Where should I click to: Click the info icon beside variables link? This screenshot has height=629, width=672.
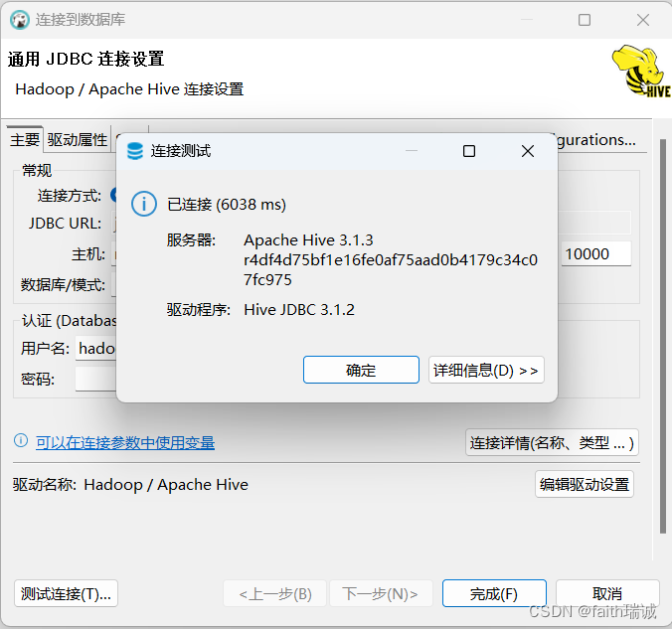pyautogui.click(x=21, y=440)
